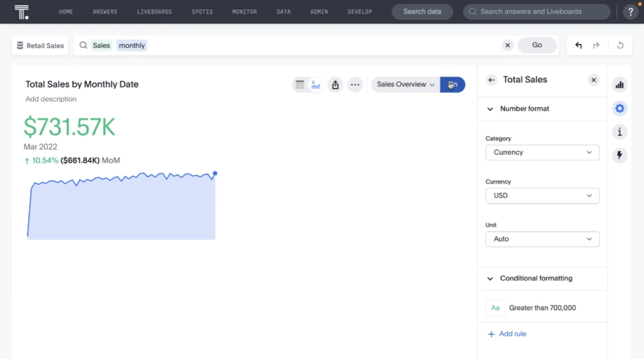
Task: Click the undo arrow near search bar
Action: pos(578,45)
